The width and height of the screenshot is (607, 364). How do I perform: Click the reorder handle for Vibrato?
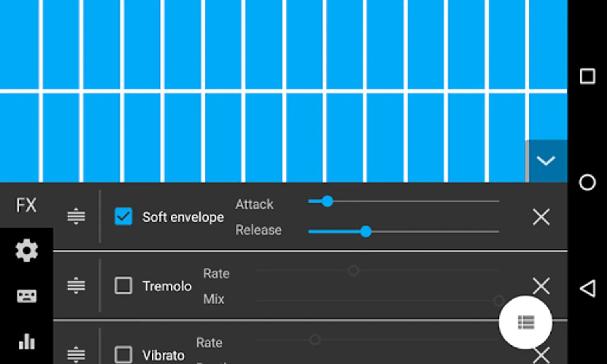click(x=76, y=354)
